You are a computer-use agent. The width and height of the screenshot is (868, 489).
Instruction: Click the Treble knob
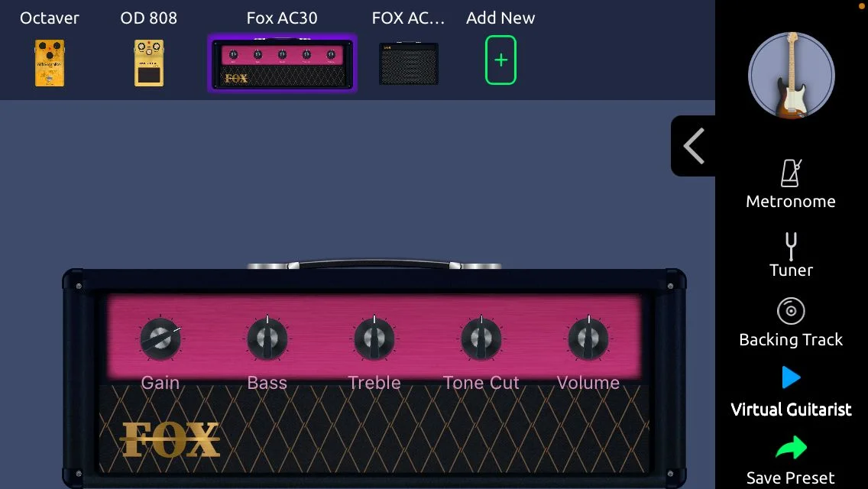pos(374,338)
